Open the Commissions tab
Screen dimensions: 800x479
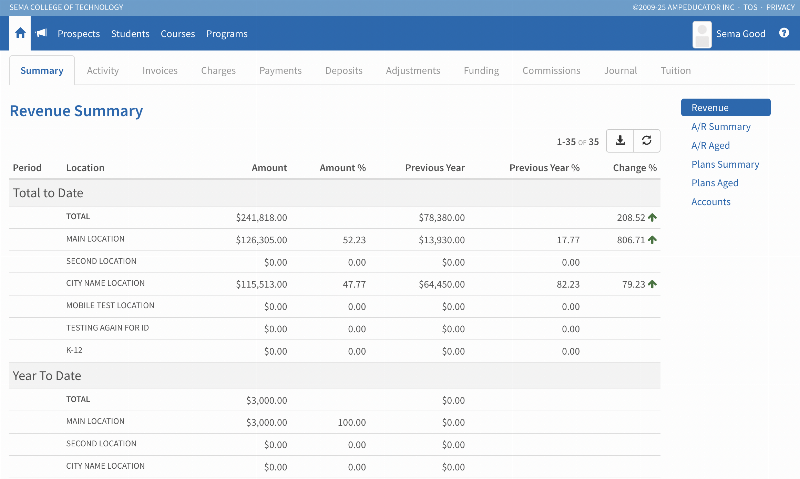(551, 71)
